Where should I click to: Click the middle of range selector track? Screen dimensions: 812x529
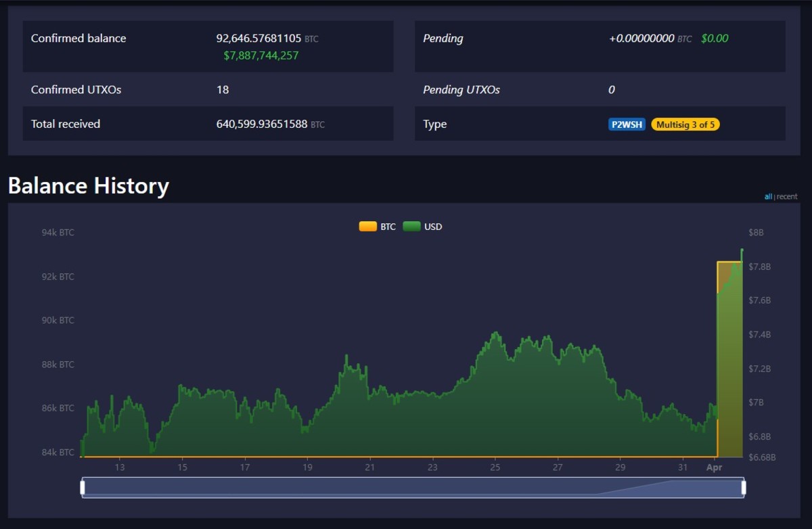tap(413, 487)
